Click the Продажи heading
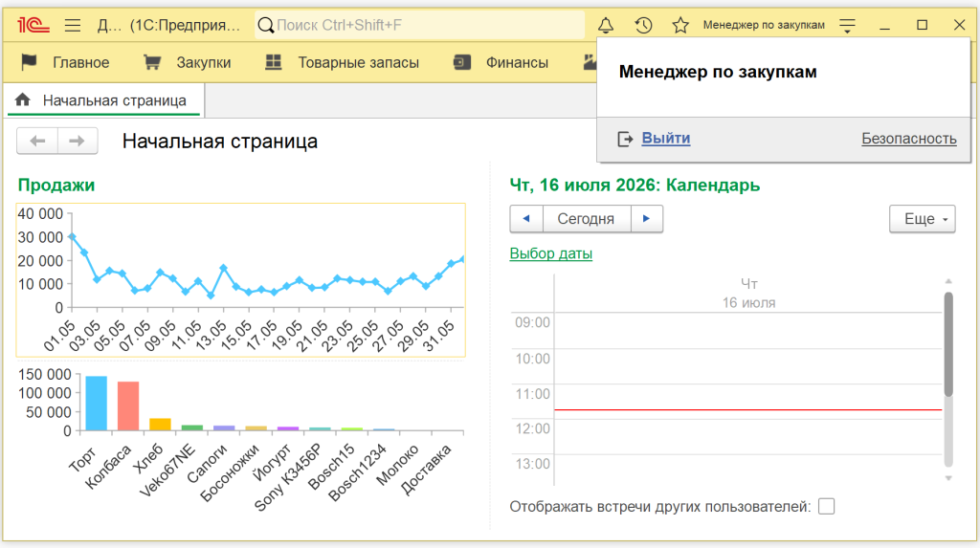This screenshot has height=548, width=980. (56, 185)
